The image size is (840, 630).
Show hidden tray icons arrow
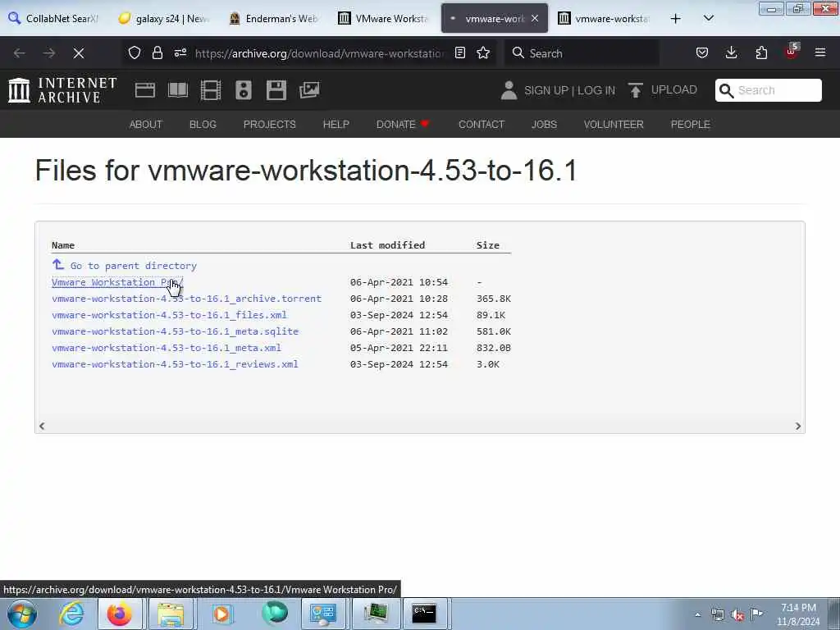(x=697, y=615)
